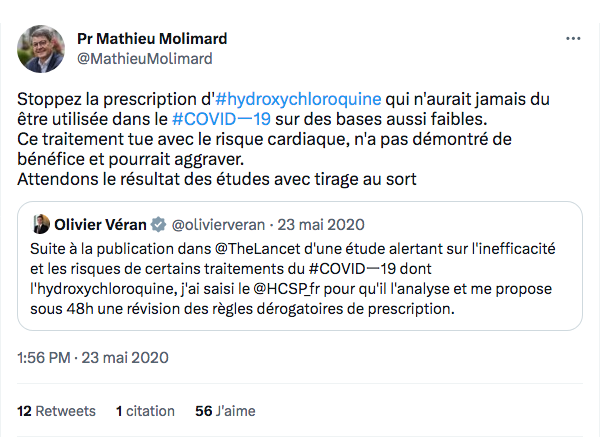Click the main tweet text "Stoppez la prescription"
Viewport: 601px width, 437px height.
pos(110,99)
